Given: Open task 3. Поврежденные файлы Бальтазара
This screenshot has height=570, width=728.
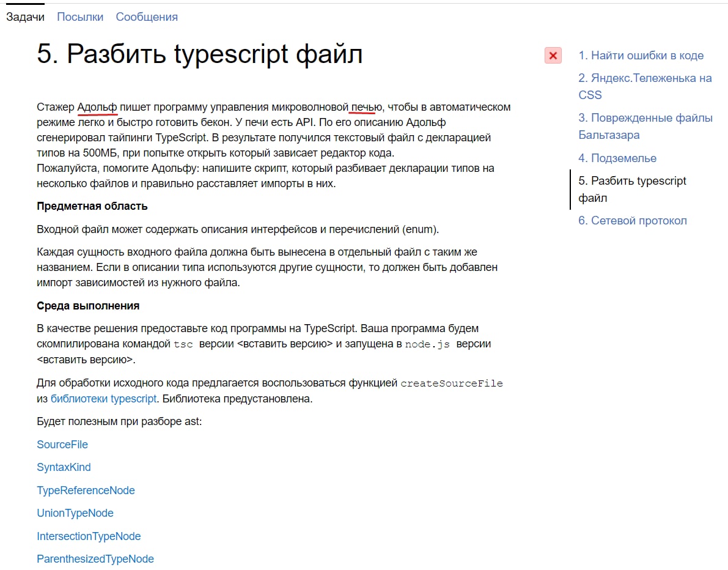Looking at the screenshot, I should tap(645, 127).
